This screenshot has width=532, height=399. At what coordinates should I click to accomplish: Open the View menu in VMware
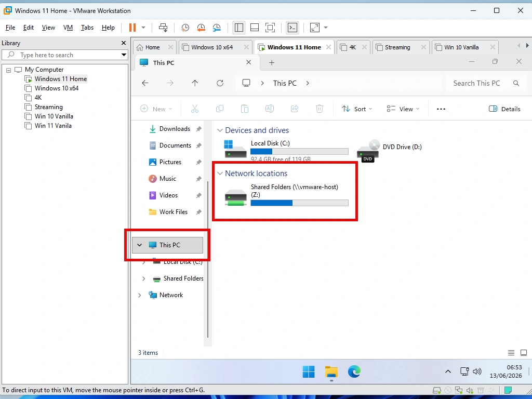[x=48, y=28]
